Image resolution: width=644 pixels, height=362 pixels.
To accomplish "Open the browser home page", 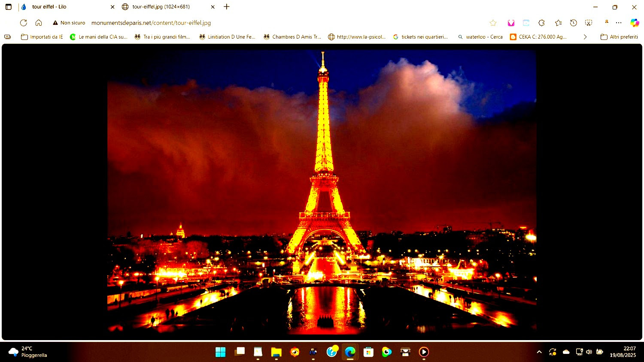I will pos(39,23).
